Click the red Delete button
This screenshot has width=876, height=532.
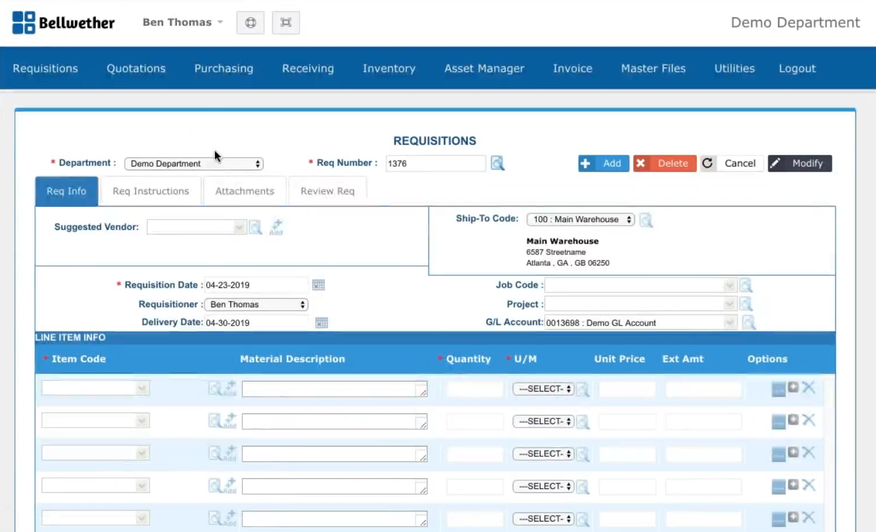(664, 163)
